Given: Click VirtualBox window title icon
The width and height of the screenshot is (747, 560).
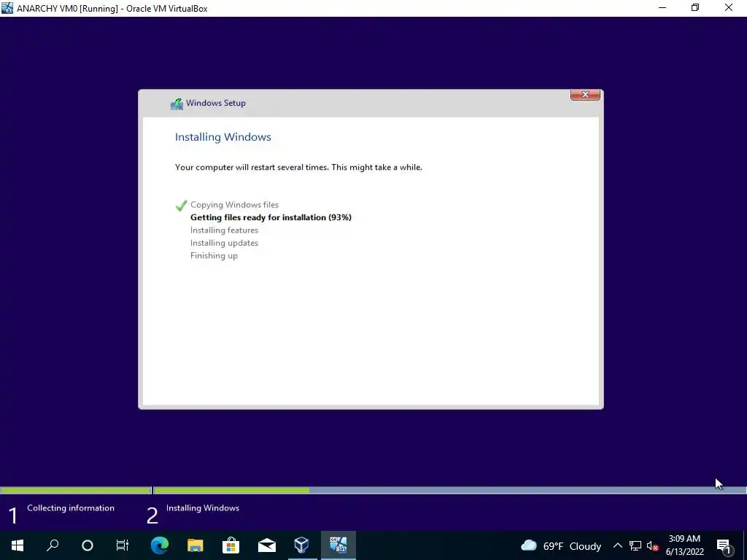Looking at the screenshot, I should click(x=7, y=7).
